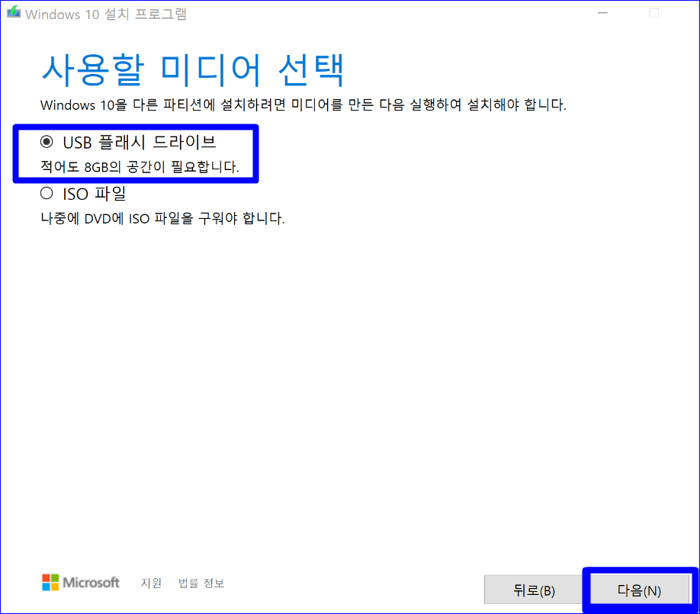Click the instruction text about installing to another partition

click(x=303, y=105)
